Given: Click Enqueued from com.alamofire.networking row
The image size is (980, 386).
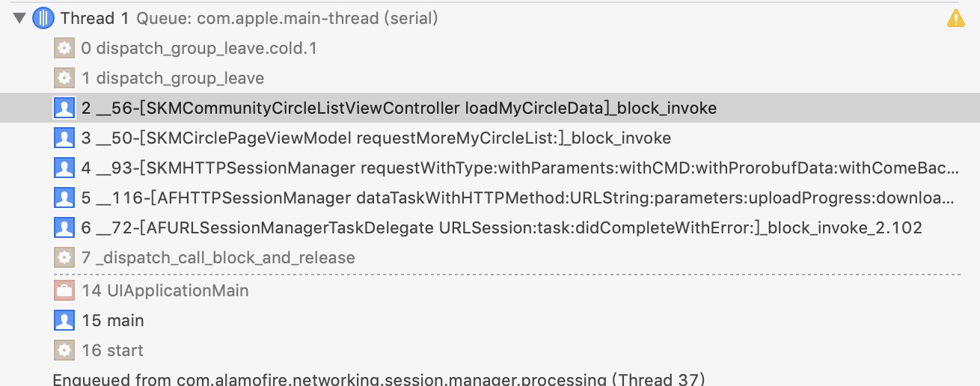Looking at the screenshot, I should click(379, 379).
